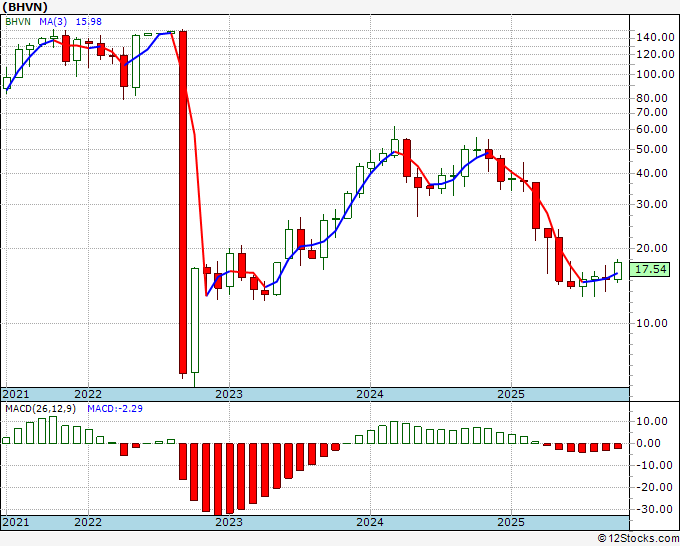Click the 2022 label on MACD axis
Image resolution: width=680 pixels, height=546 pixels.
tap(88, 522)
